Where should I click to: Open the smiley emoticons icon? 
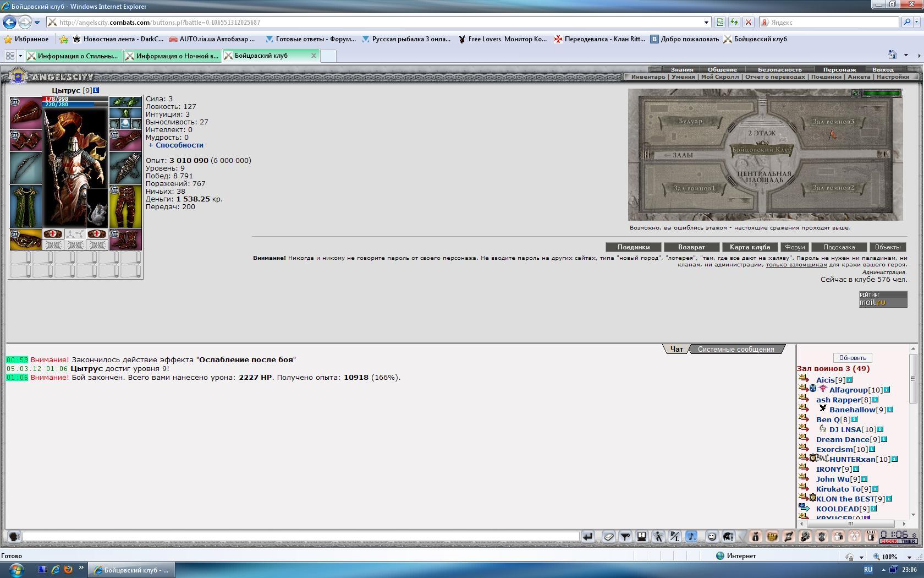712,536
